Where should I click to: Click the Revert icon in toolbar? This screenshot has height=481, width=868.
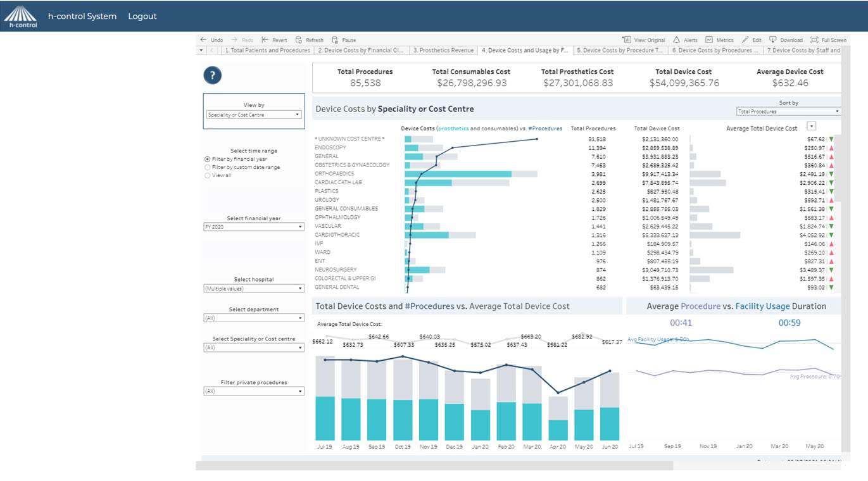tap(265, 40)
